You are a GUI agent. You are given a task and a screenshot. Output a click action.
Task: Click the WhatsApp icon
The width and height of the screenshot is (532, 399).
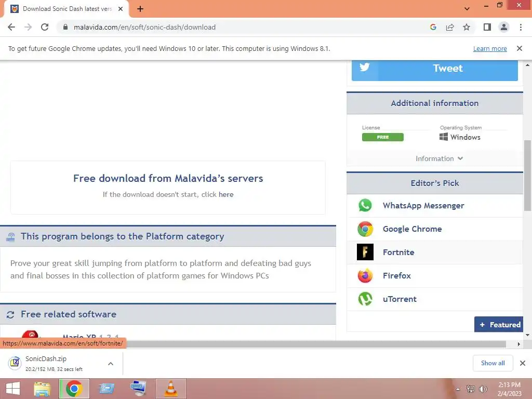(x=365, y=206)
